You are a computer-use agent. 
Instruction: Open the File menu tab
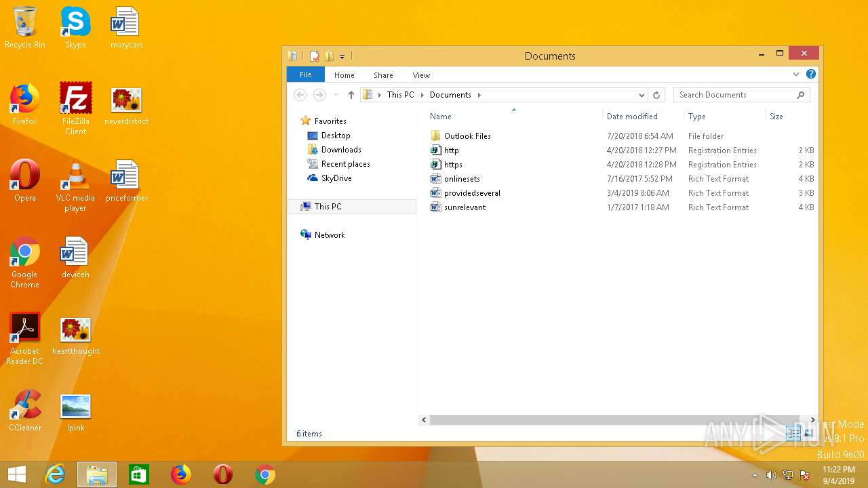pyautogui.click(x=306, y=75)
